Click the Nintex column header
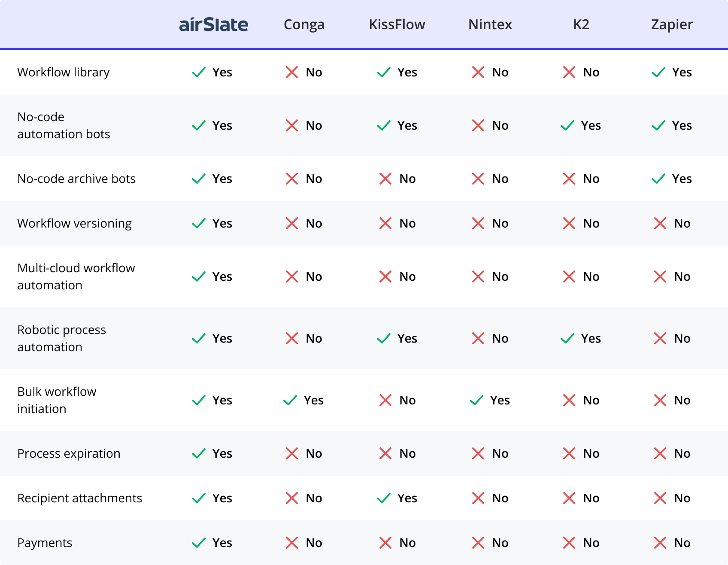The image size is (728, 565). 490,24
